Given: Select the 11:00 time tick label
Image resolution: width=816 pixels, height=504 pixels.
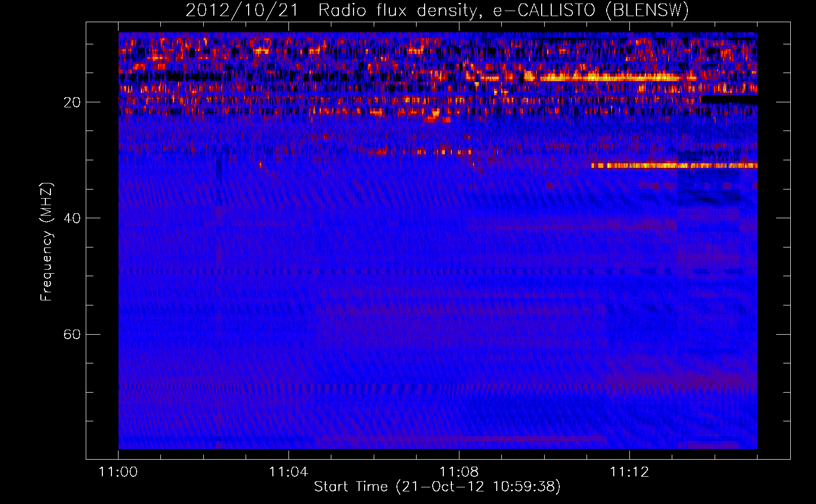Looking at the screenshot, I should (x=119, y=472).
